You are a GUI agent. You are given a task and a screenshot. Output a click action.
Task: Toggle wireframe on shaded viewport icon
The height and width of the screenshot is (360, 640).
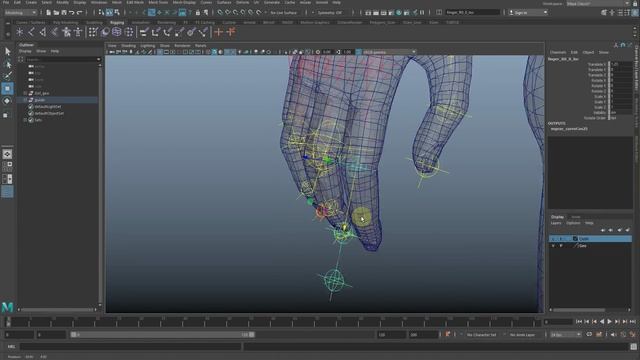[x=228, y=52]
